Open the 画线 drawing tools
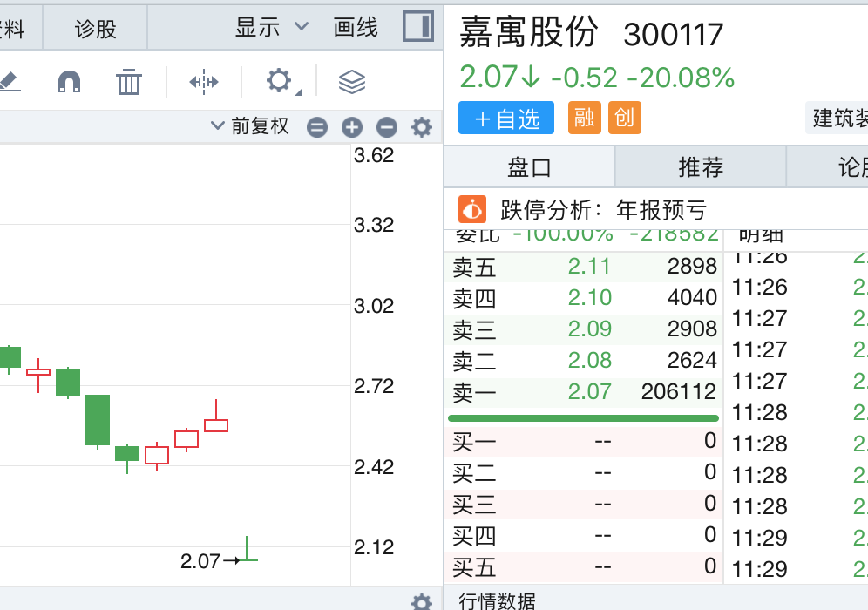The image size is (868, 610). tap(356, 27)
